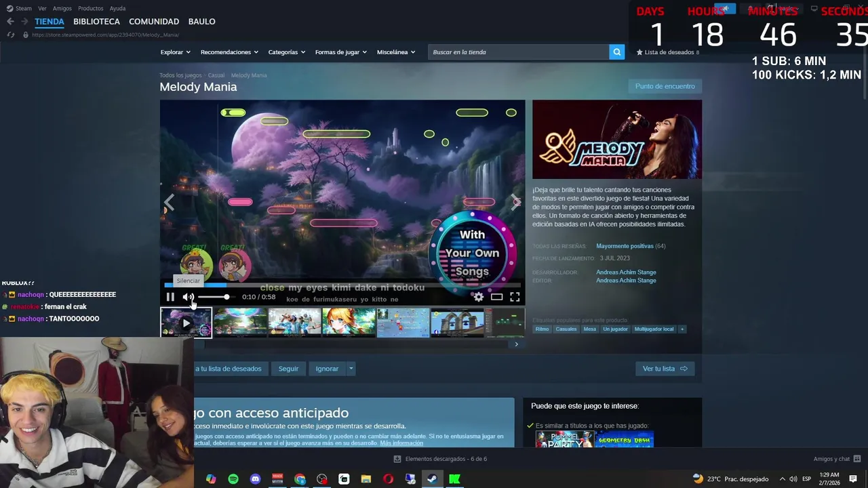Expand more tags with the plus button
This screenshot has width=868, height=488.
[x=682, y=329]
